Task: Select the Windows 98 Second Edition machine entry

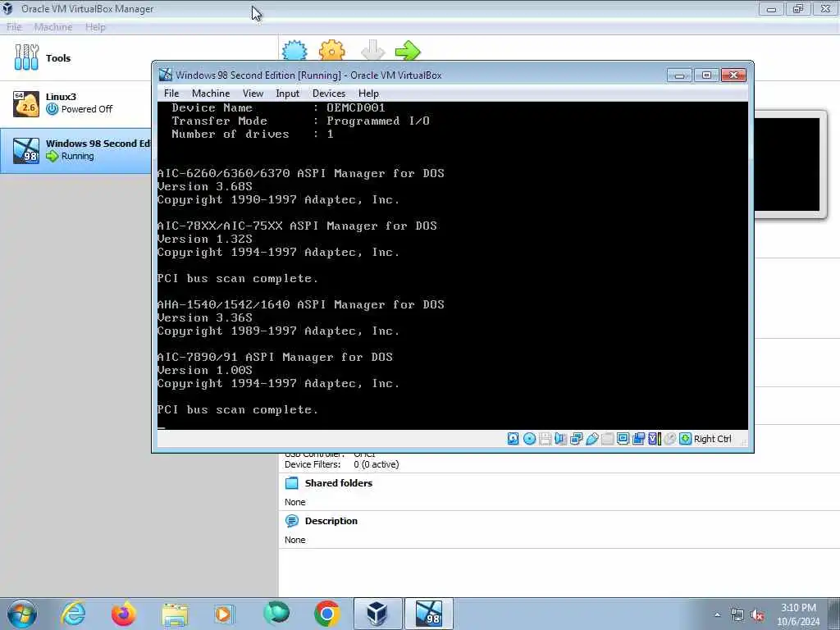Action: click(75, 151)
